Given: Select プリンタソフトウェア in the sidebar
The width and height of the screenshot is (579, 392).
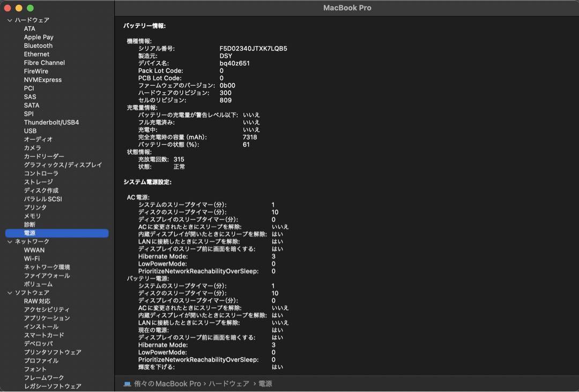Looking at the screenshot, I should (53, 352).
